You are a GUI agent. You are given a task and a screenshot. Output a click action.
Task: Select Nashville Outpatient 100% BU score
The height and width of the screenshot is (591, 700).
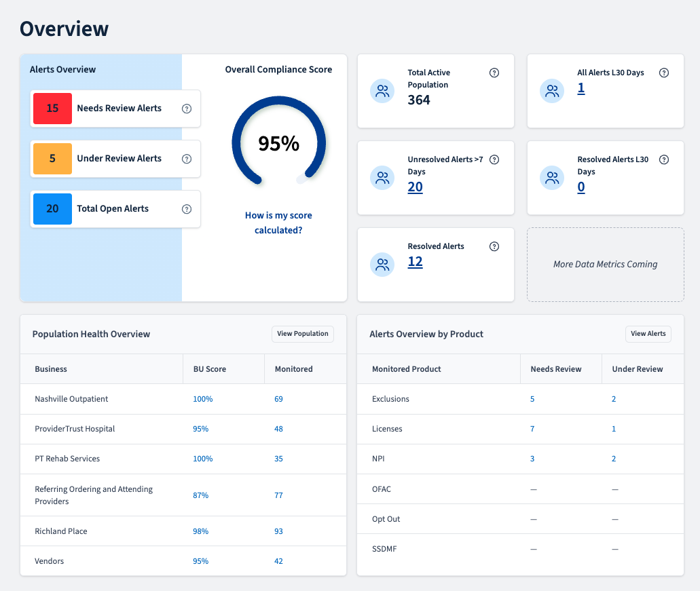[203, 399]
